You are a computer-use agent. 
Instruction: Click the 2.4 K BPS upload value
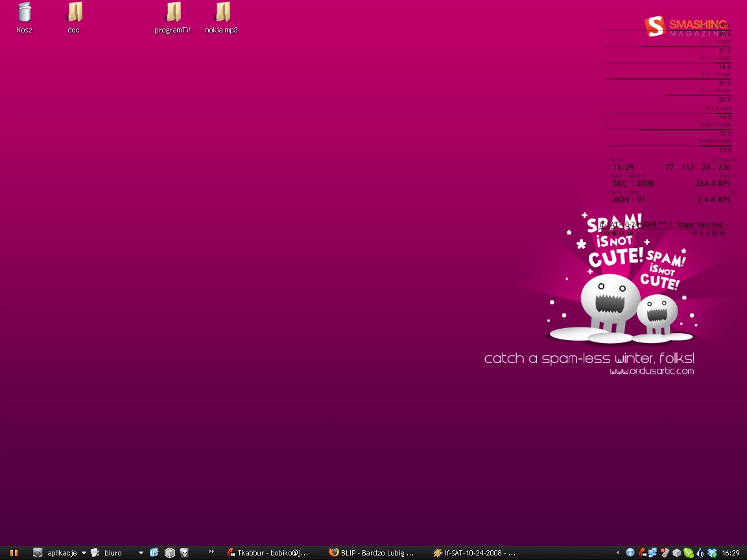coord(714,200)
